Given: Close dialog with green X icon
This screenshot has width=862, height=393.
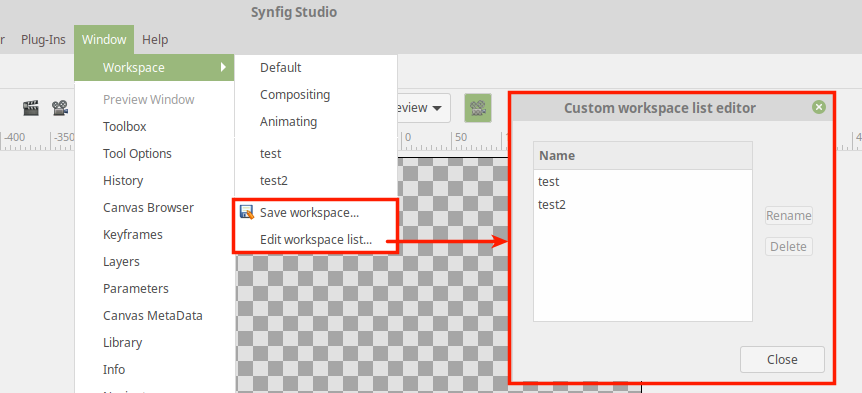Looking at the screenshot, I should [819, 107].
